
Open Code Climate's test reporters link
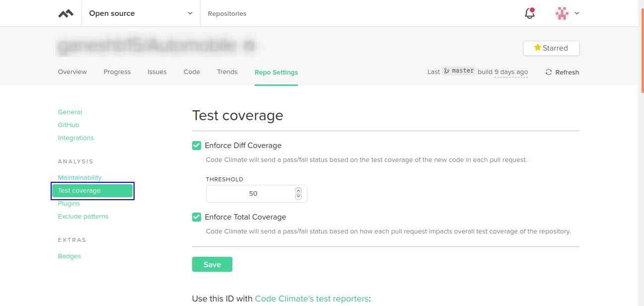coord(311,299)
